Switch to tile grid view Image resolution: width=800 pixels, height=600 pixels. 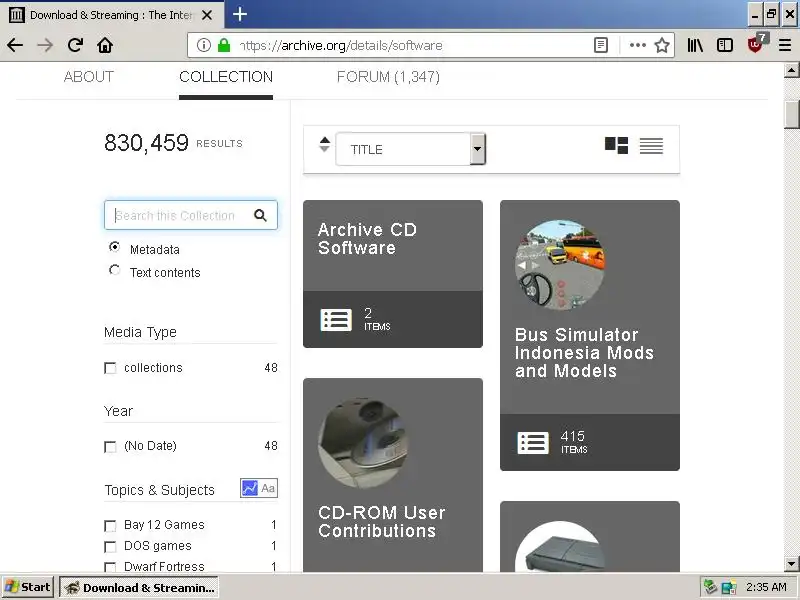coord(616,145)
